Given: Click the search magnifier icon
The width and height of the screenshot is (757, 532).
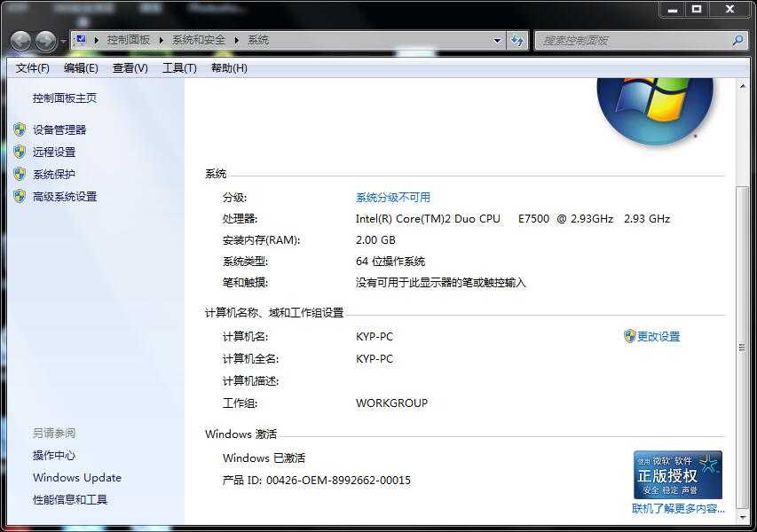Looking at the screenshot, I should [x=737, y=40].
